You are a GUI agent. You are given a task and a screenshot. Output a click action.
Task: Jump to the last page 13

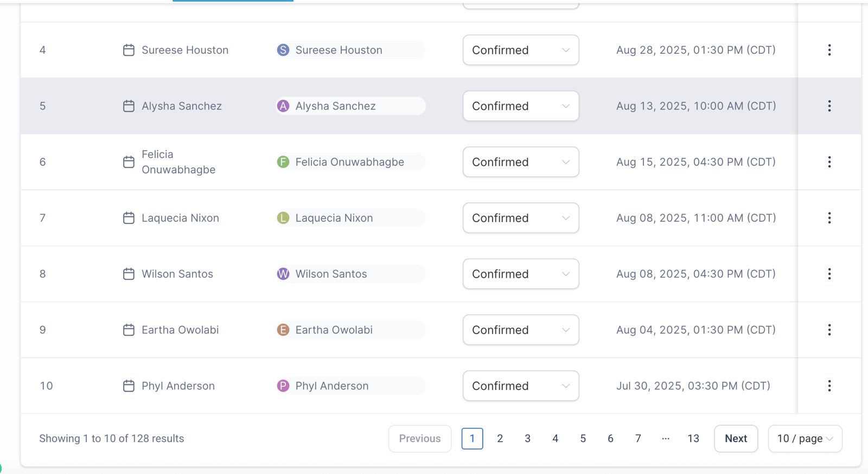(693, 438)
